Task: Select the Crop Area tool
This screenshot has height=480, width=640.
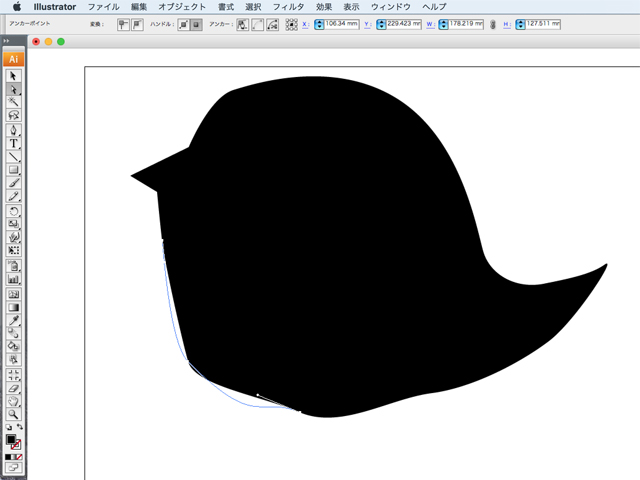Action: pyautogui.click(x=13, y=375)
